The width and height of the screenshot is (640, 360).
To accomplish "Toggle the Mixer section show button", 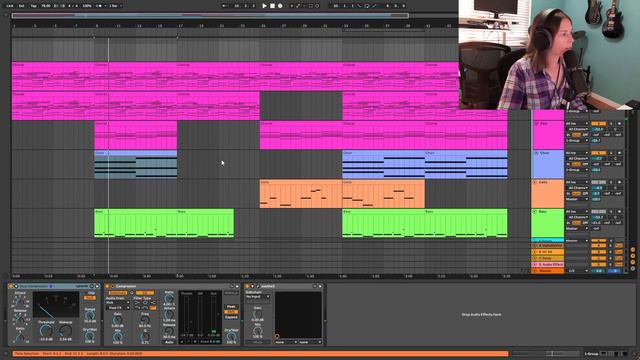I will click(633, 262).
